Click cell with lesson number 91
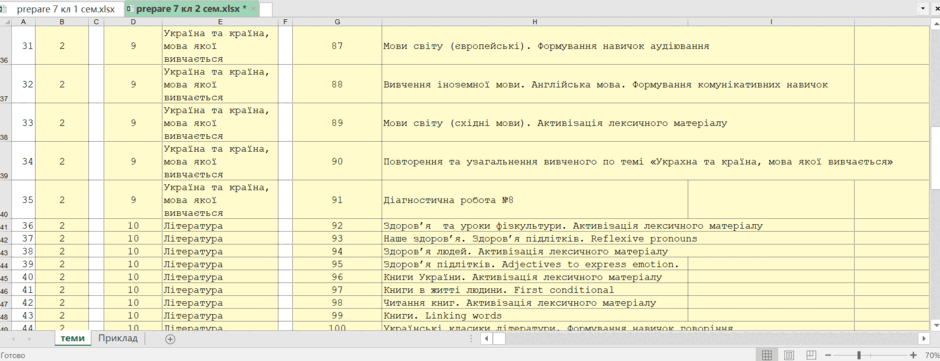 pyautogui.click(x=337, y=200)
